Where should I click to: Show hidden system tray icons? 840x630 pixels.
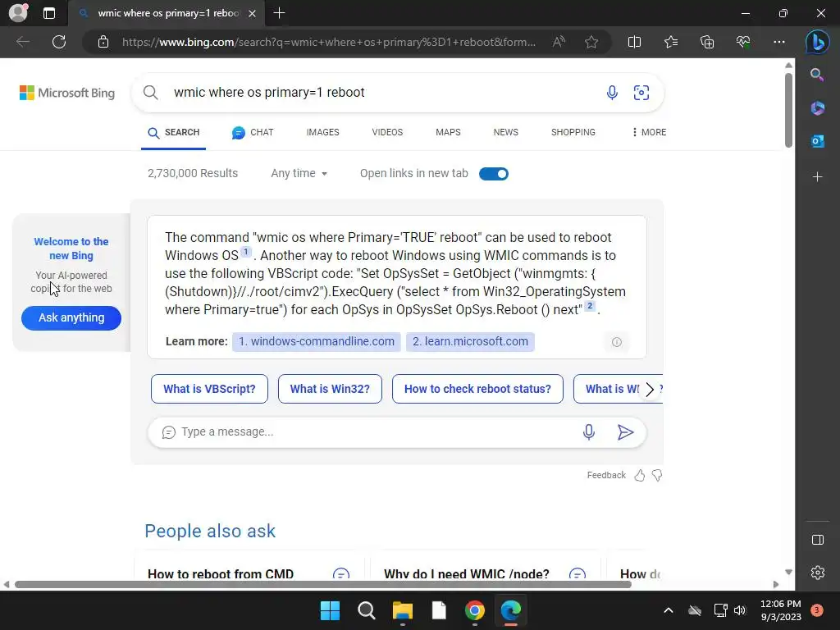coord(668,610)
